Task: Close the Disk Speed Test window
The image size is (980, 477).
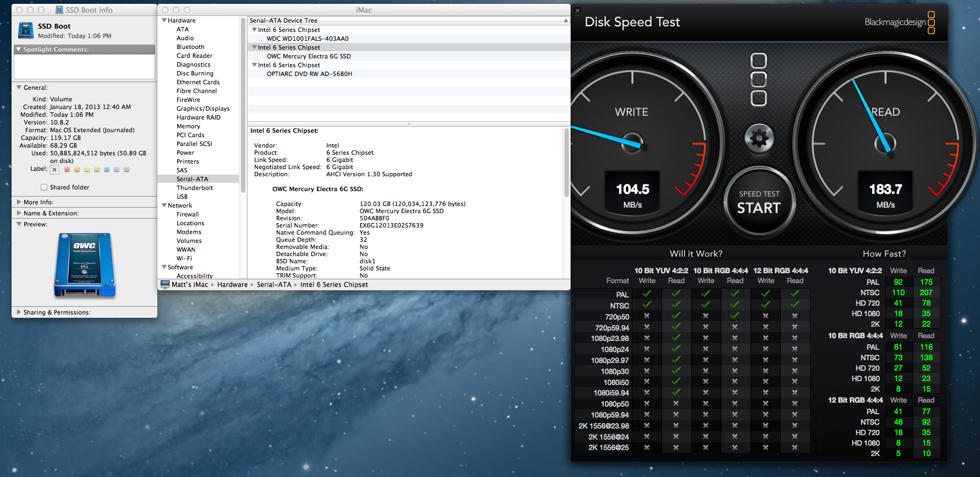Action: coord(578,10)
